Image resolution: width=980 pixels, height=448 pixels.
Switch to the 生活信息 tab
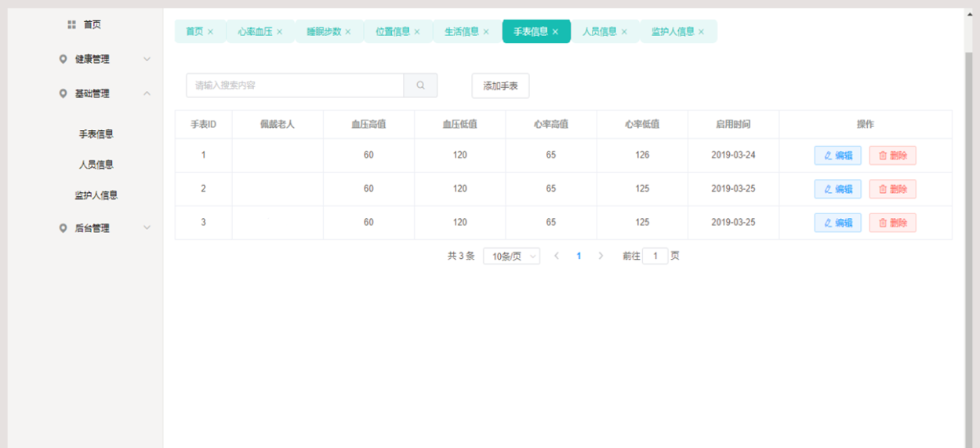coord(461,31)
